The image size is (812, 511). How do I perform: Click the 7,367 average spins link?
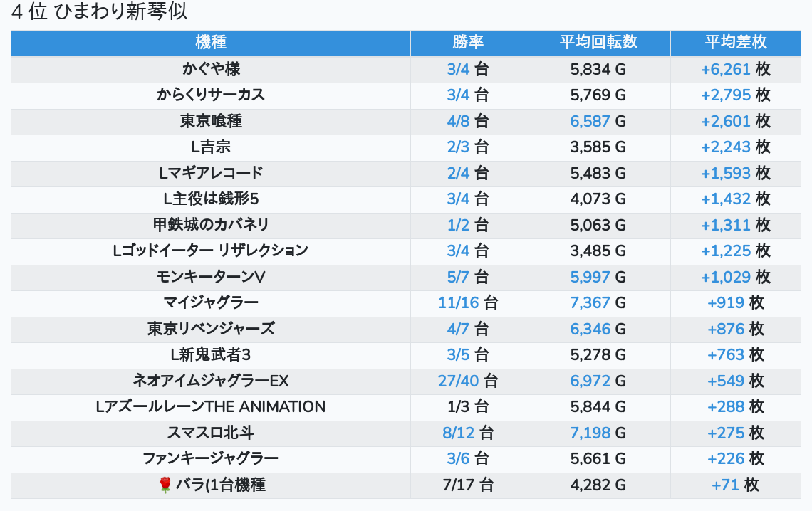point(590,303)
